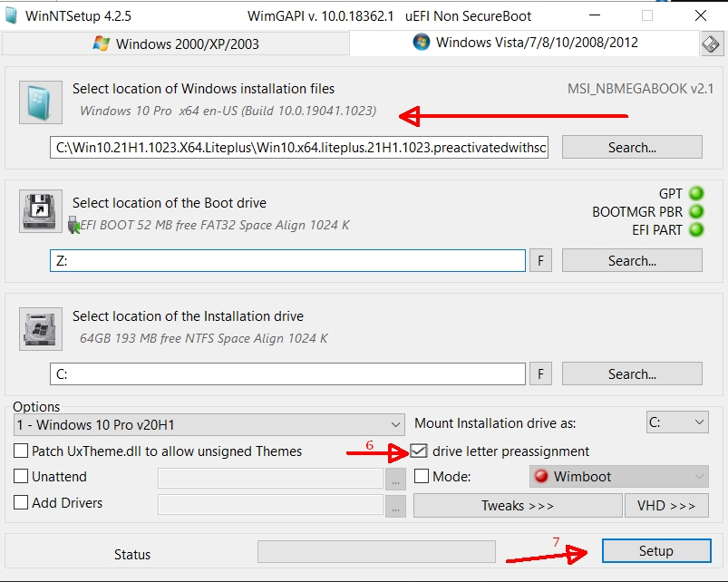Image resolution: width=728 pixels, height=582 pixels.
Task: Click the F button beside Installation drive field
Action: [540, 373]
